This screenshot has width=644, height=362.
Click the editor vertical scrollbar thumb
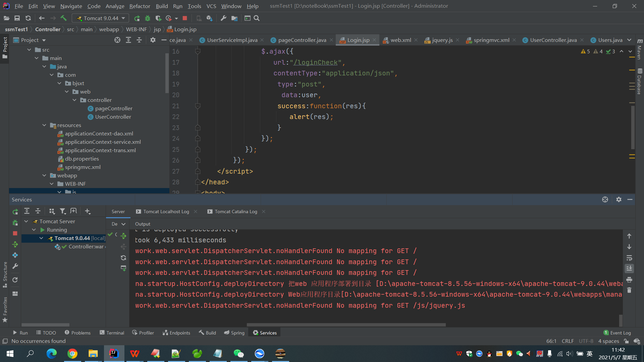tap(633, 127)
